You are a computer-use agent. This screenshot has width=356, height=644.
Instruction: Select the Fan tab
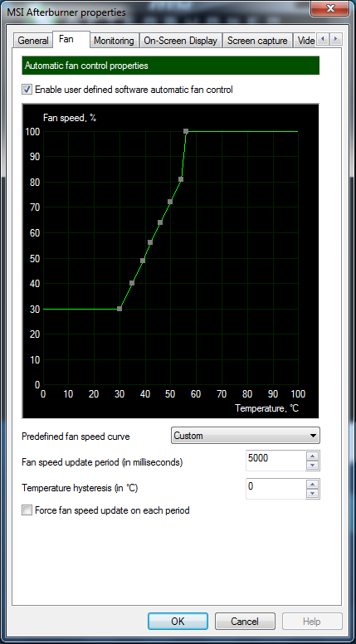[71, 40]
